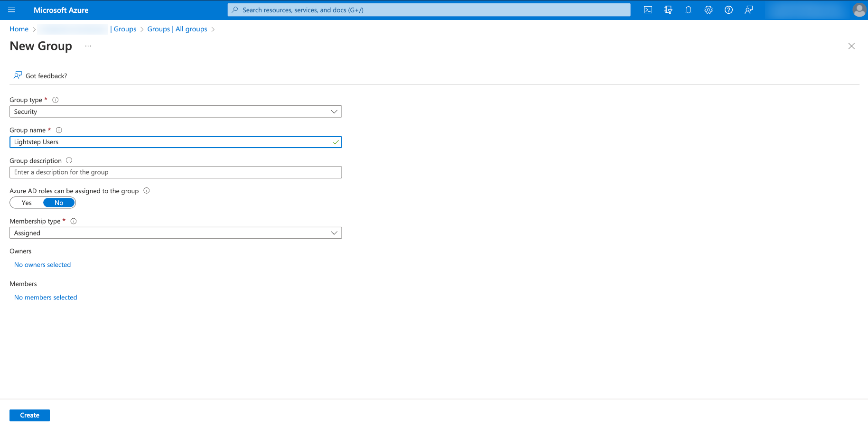The image size is (868, 428).
Task: Show info tooltip for Azure AD roles
Action: (x=147, y=191)
